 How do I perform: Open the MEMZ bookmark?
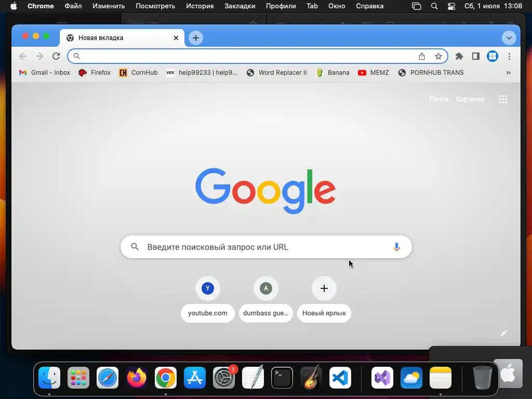point(373,73)
